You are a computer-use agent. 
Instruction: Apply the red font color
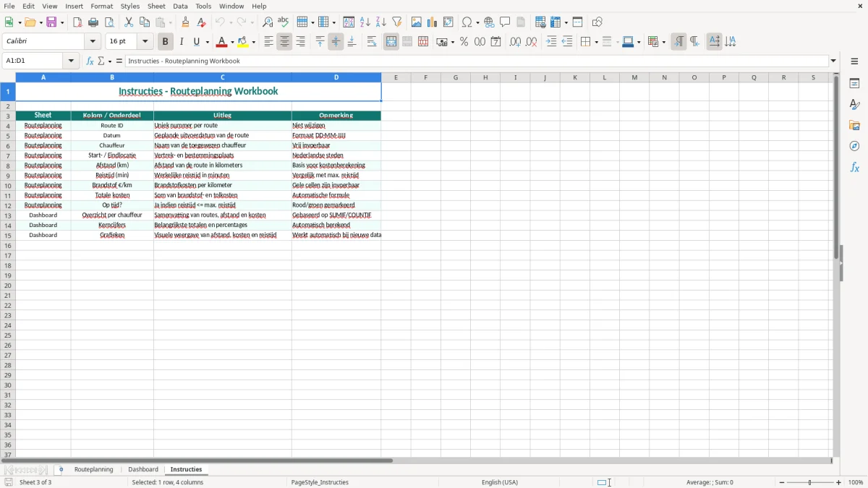point(222,42)
